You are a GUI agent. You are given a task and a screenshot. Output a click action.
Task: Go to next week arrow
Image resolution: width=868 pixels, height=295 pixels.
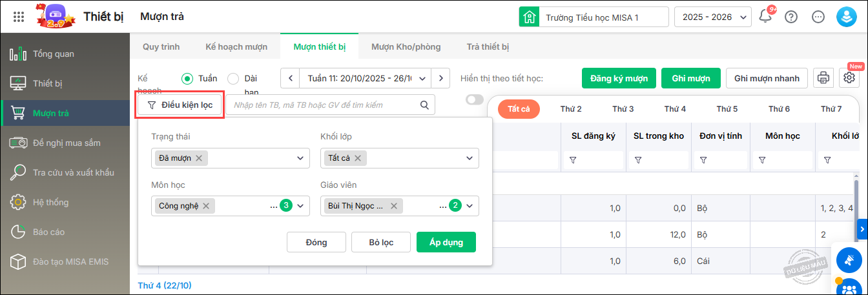[440, 78]
